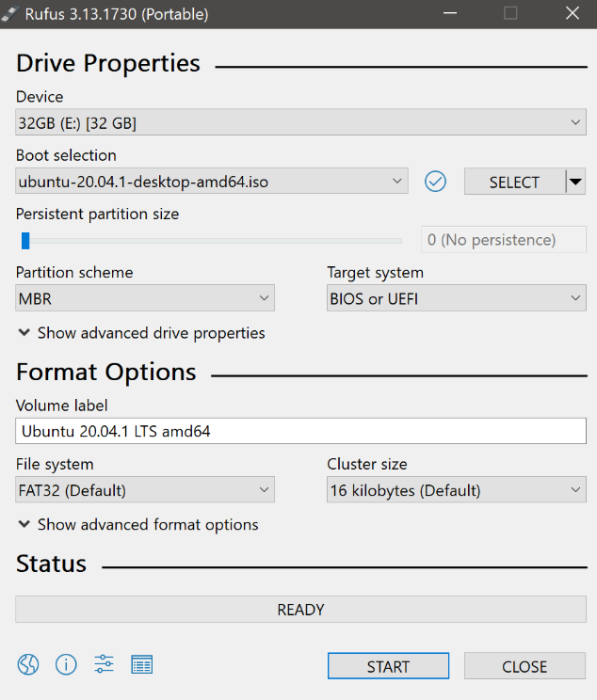Screen dimensions: 597x700
Task: Open the Boot selection dropdown
Action: [x=212, y=182]
